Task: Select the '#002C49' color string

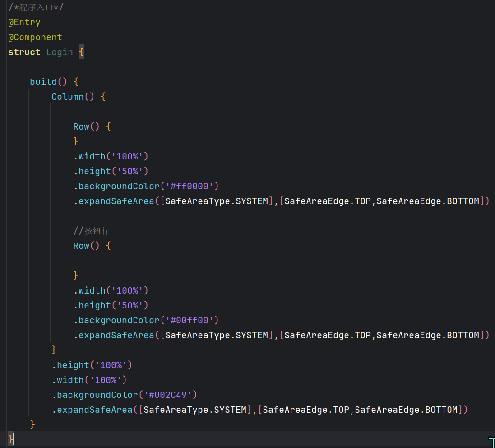Action: [x=167, y=395]
